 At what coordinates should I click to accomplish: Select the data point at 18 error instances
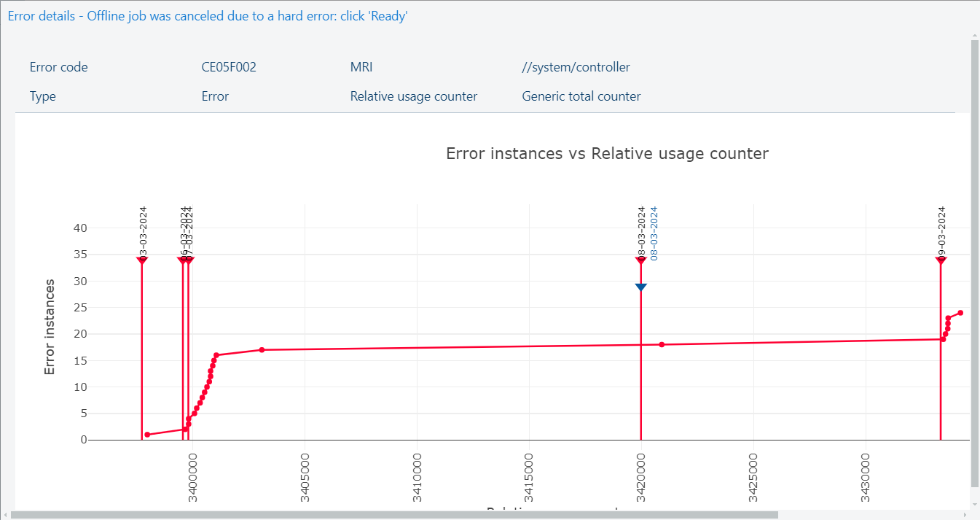click(662, 344)
